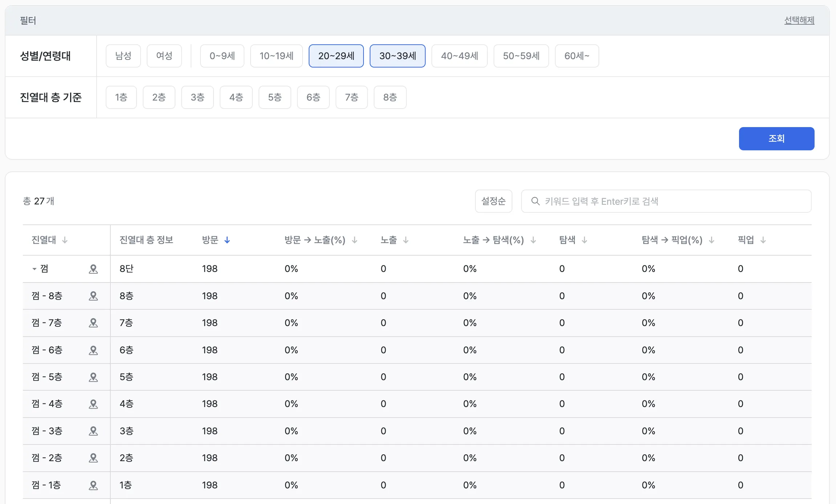Viewport: 836px width, 504px height.
Task: Toggle the 50~59세 age filter
Action: [521, 56]
